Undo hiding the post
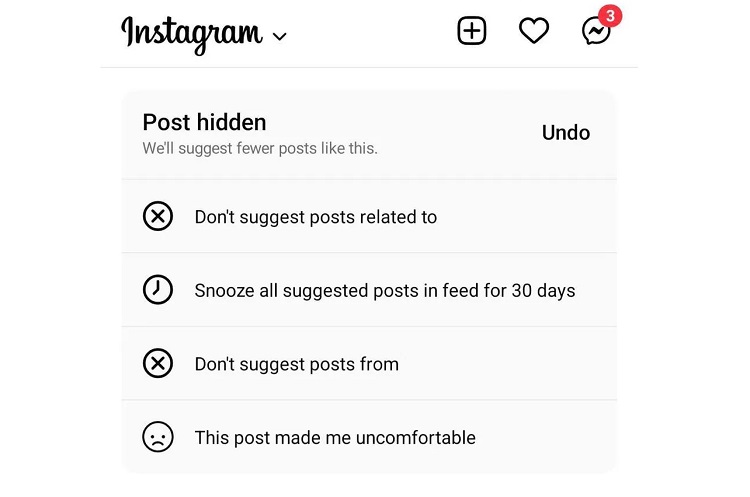 coord(566,133)
